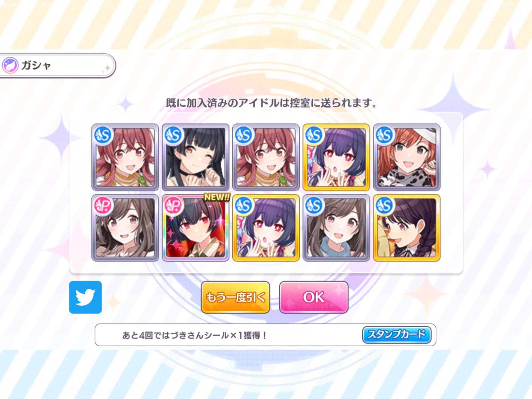Open the black-haired winking idol card
The image size is (532, 399).
(x=196, y=157)
